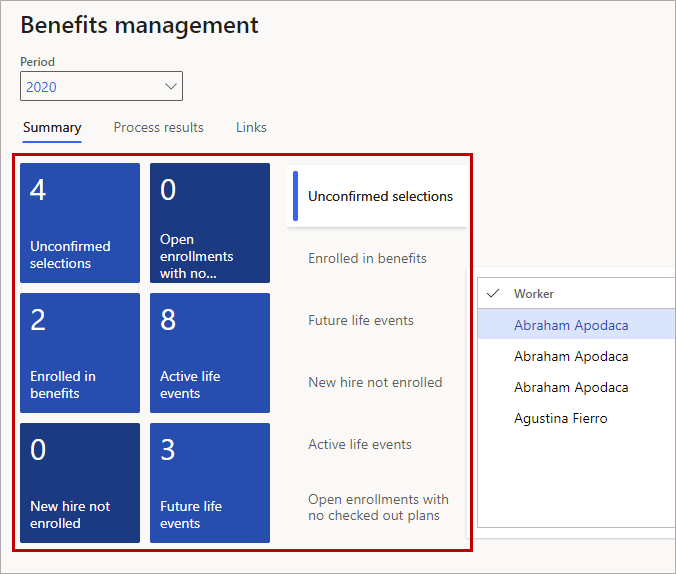Select the Agustina Fierro worker row
This screenshot has width=676, height=574.
[x=560, y=418]
